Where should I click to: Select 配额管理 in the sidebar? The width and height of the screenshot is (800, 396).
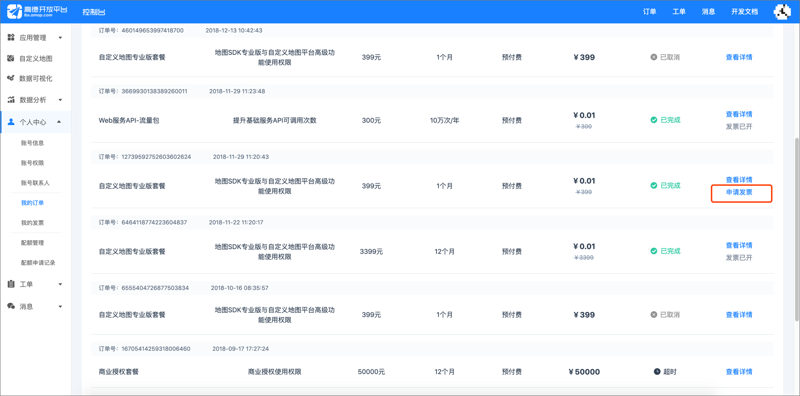pos(32,243)
